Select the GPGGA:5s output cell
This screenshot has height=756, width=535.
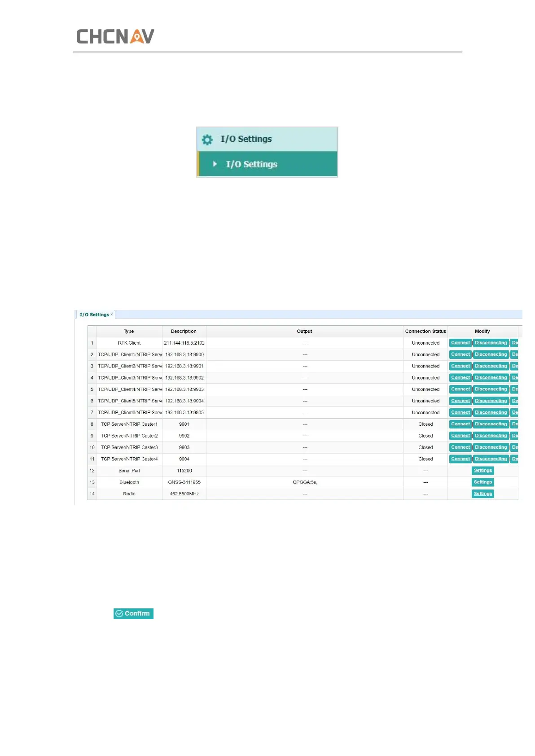[x=305, y=482]
